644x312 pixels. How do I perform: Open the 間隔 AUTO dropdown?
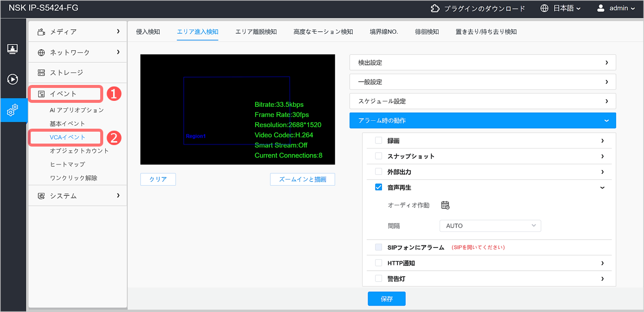[490, 226]
